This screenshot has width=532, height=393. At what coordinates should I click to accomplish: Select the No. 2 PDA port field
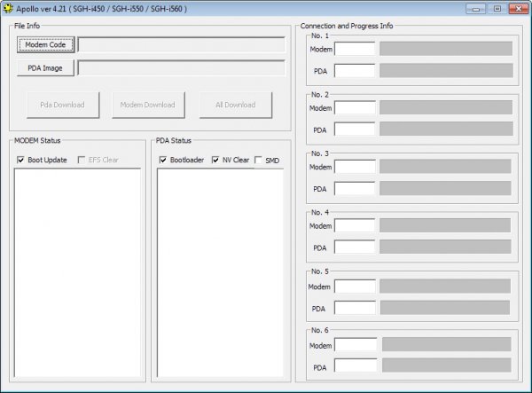pos(355,130)
